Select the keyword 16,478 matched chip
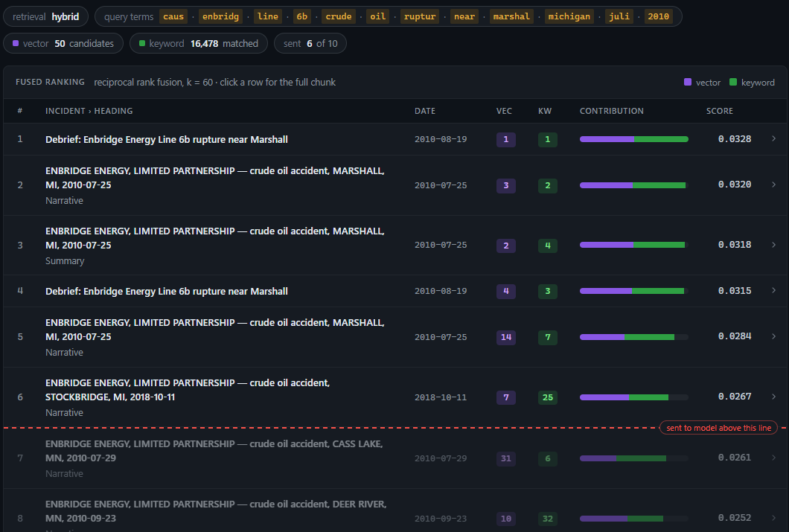The image size is (789, 532). 199,43
